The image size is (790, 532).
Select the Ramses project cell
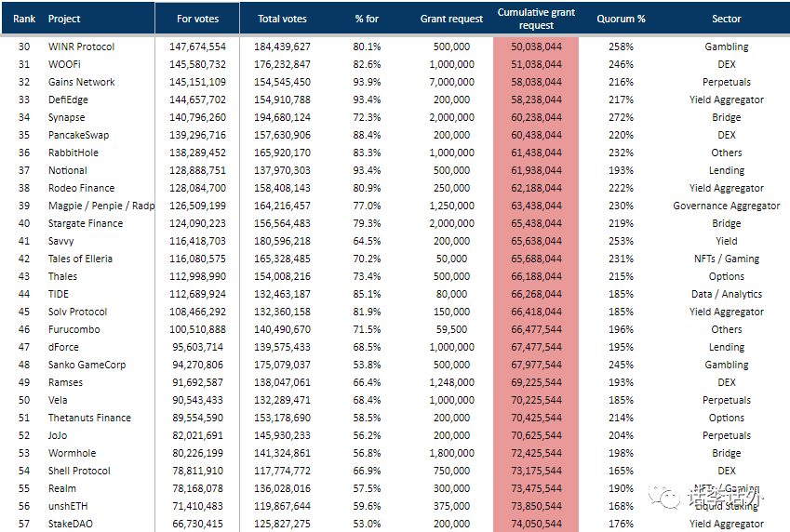coord(65,382)
